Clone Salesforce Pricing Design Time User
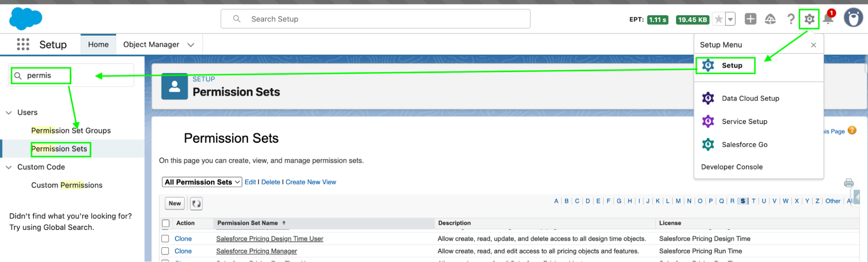 [183, 239]
